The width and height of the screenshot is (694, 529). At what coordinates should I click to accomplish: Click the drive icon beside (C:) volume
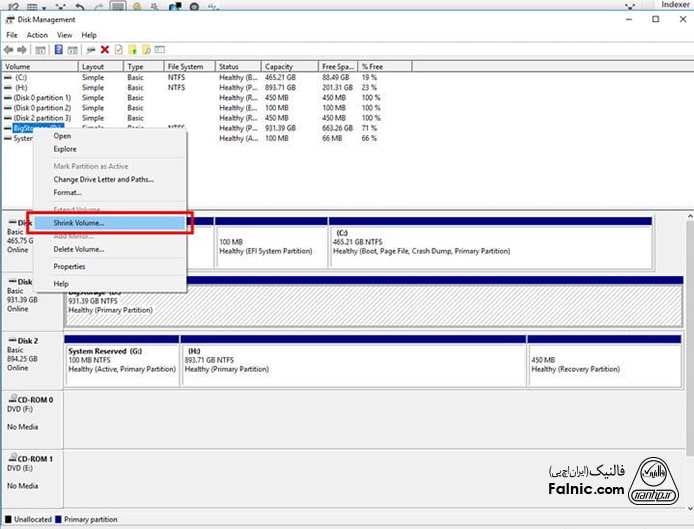9,77
